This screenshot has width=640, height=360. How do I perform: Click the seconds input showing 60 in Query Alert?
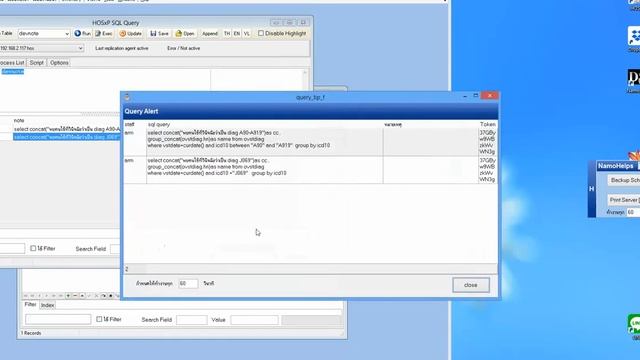click(188, 283)
